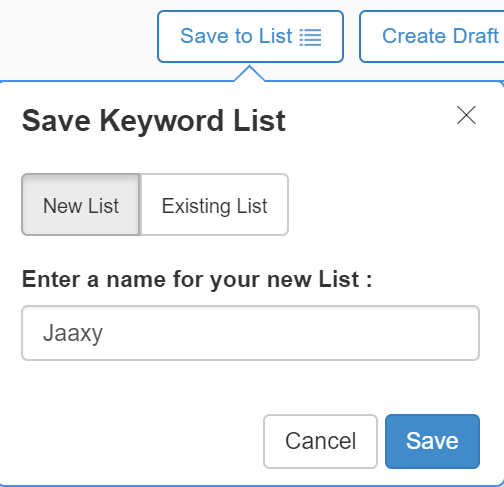
Task: Click the Cancel button
Action: pyautogui.click(x=320, y=441)
